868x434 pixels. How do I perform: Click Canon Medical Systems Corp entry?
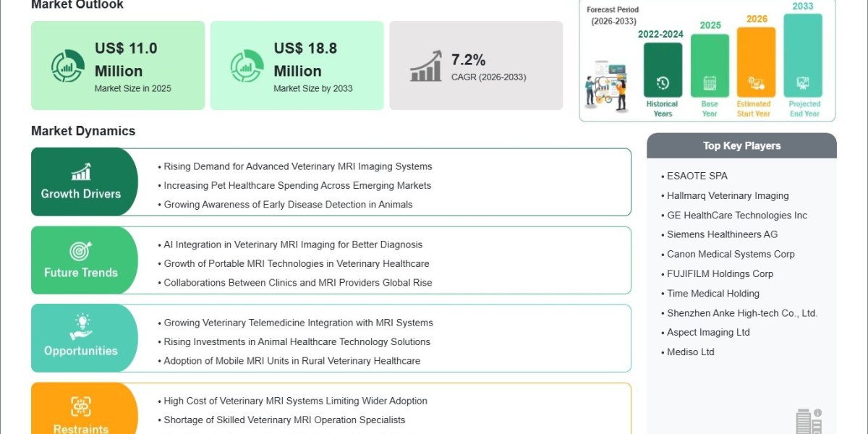tap(731, 254)
